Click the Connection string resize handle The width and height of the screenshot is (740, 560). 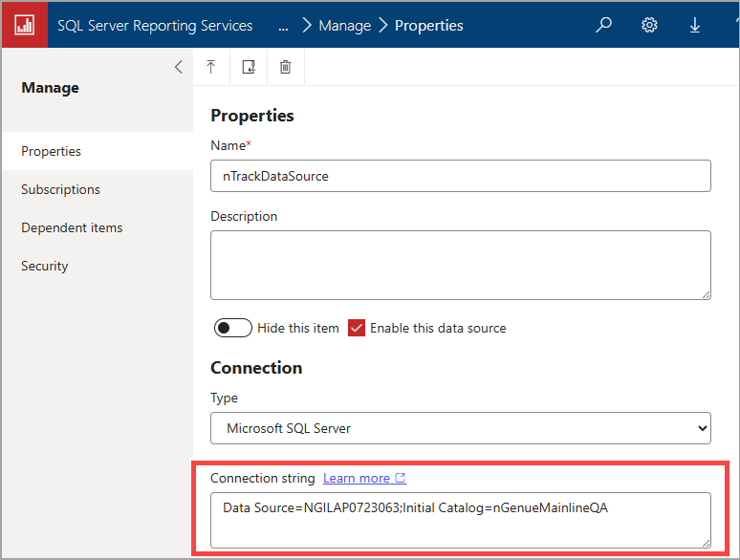click(x=706, y=543)
